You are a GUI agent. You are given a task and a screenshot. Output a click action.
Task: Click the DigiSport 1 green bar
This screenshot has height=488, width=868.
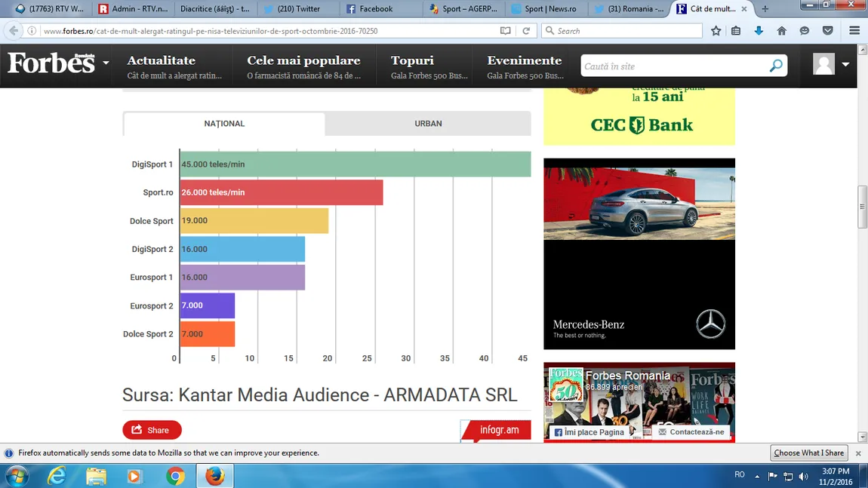click(356, 164)
